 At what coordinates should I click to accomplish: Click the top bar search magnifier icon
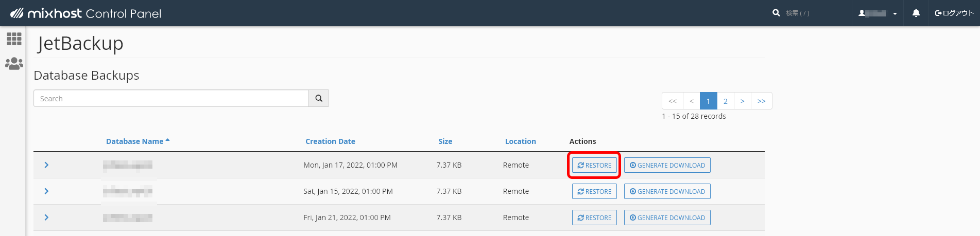click(776, 13)
